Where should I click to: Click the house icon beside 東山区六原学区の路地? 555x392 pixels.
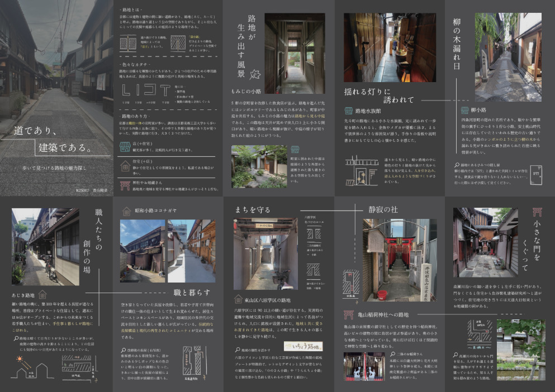(238, 299)
